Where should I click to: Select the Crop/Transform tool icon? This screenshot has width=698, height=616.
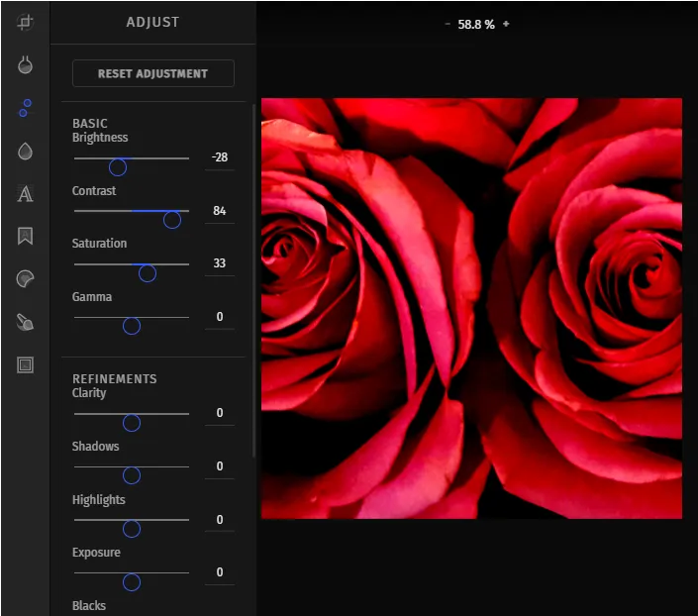point(25,22)
